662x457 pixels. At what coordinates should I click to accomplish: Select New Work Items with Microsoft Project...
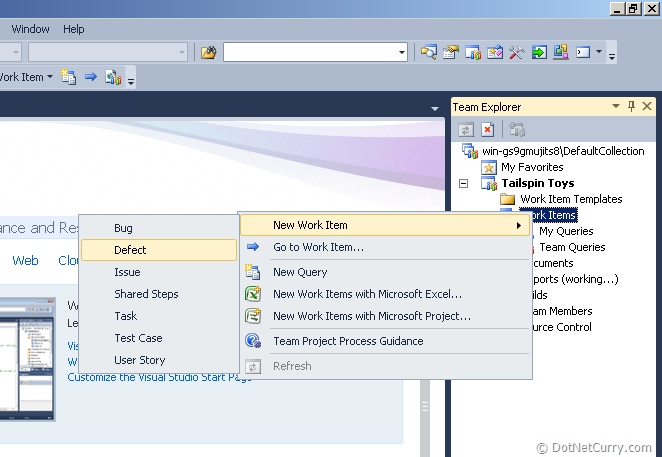[385, 316]
